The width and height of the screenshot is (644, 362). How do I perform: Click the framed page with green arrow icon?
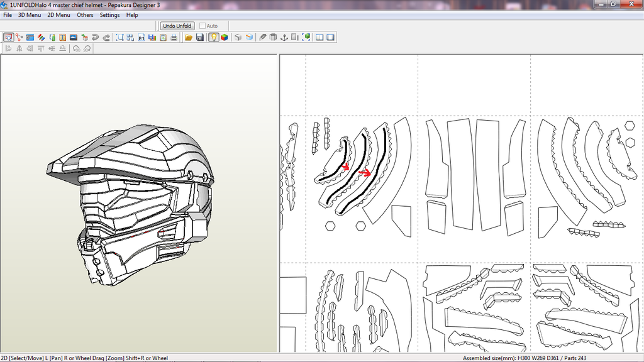[x=163, y=37]
